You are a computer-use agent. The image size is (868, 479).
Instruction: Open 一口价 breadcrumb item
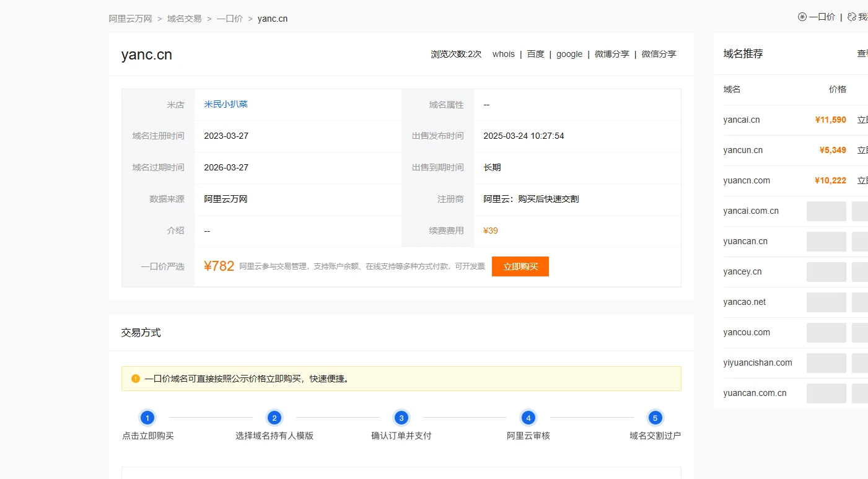(229, 19)
